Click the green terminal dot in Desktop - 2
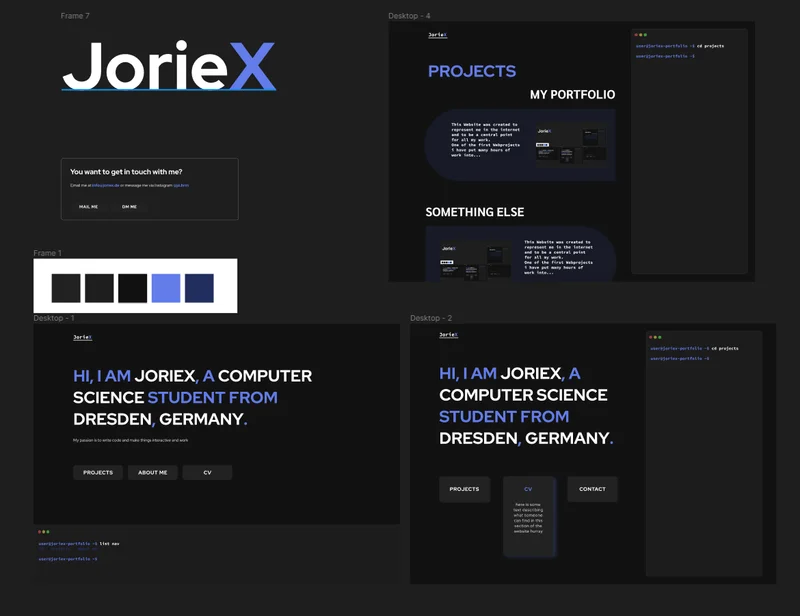800x616 pixels. pyautogui.click(x=660, y=337)
